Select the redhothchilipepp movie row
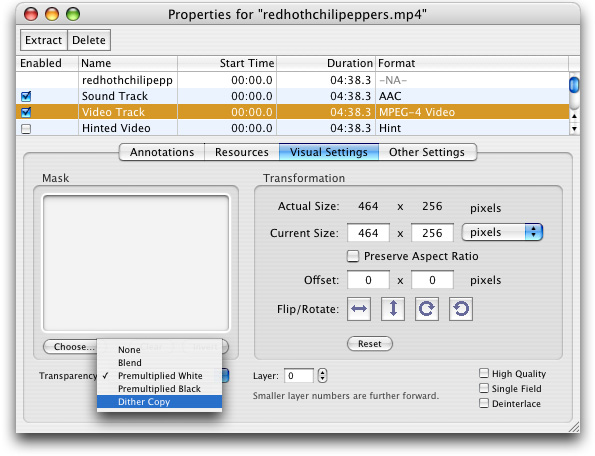 coord(292,80)
